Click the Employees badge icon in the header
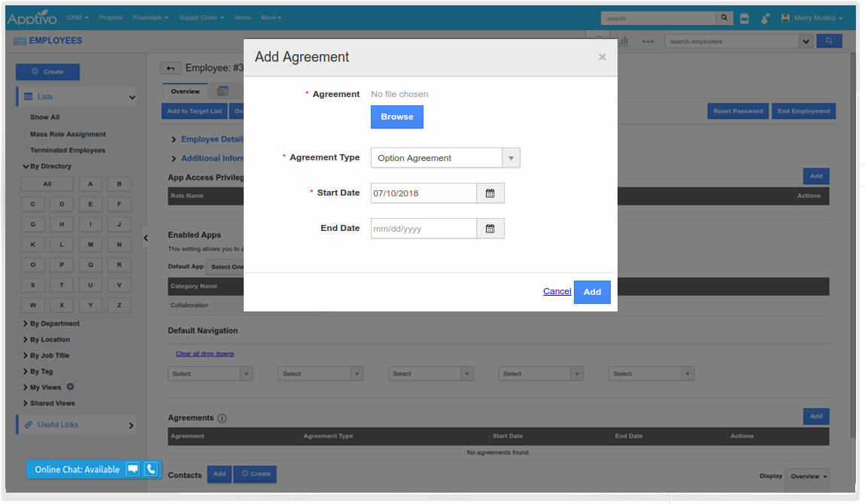The image size is (865, 504). click(x=20, y=41)
